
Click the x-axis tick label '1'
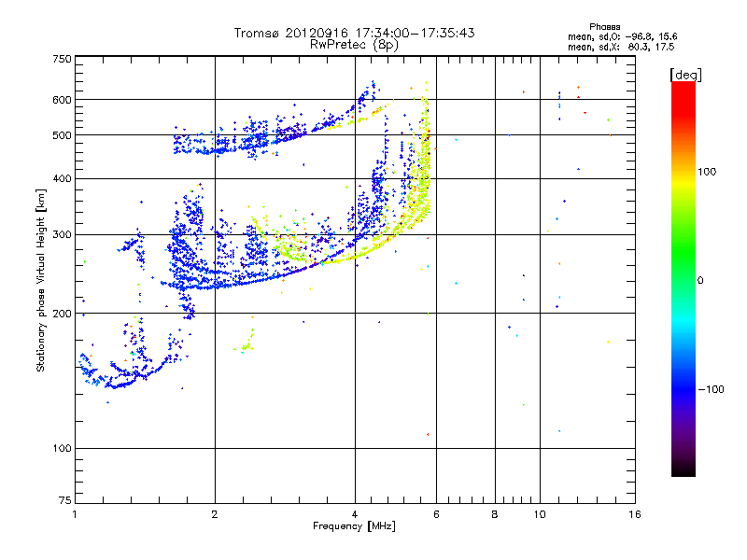[75, 514]
